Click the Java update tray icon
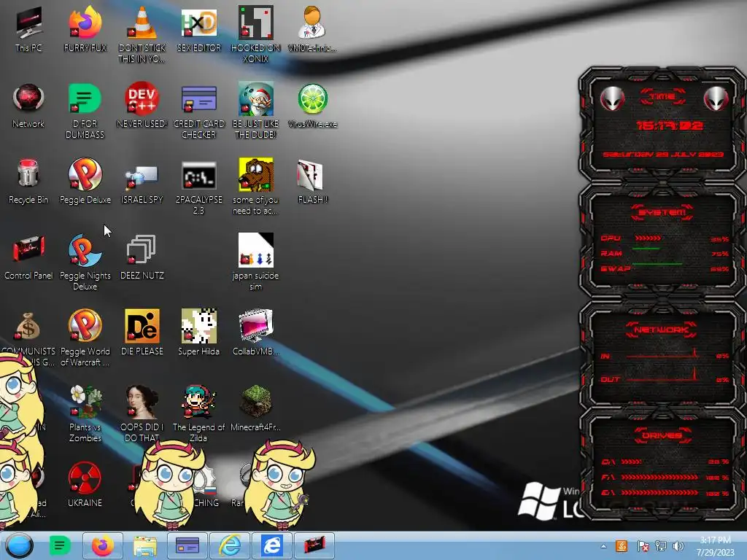 click(x=622, y=546)
